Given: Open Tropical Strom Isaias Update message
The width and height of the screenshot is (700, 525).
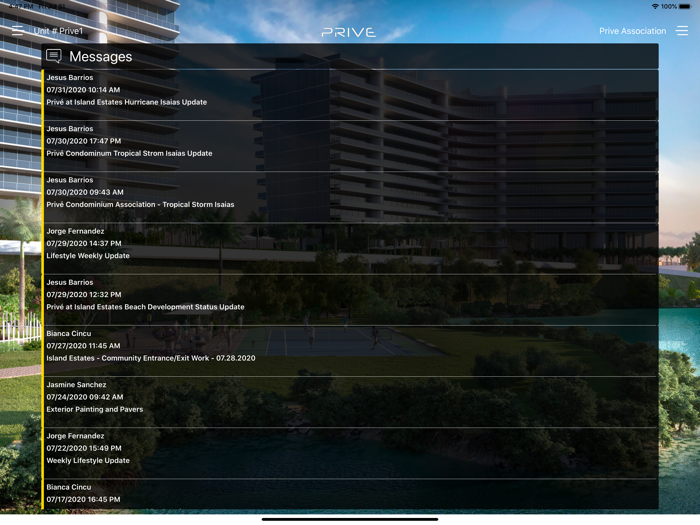Looking at the screenshot, I should click(x=350, y=146).
